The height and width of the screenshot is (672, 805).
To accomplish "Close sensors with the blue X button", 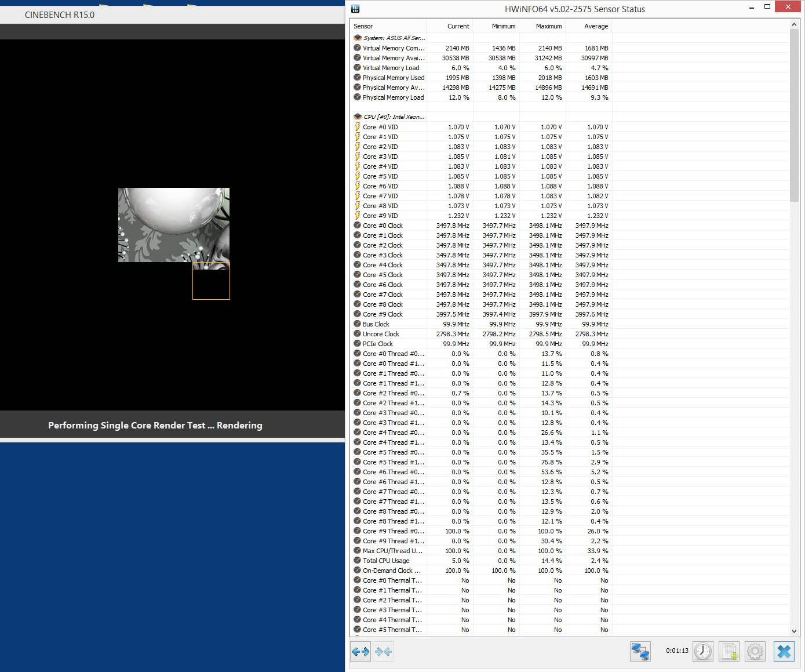I will [x=784, y=652].
